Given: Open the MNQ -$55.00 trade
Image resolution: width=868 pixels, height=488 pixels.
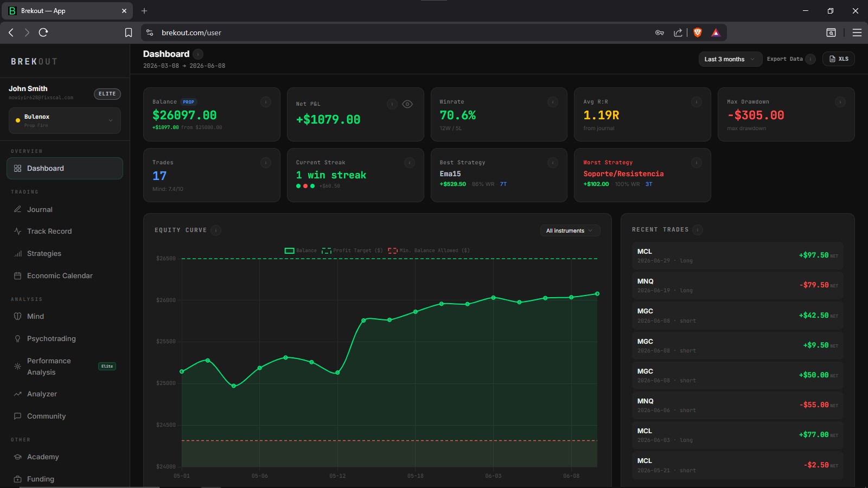Looking at the screenshot, I should tap(738, 405).
